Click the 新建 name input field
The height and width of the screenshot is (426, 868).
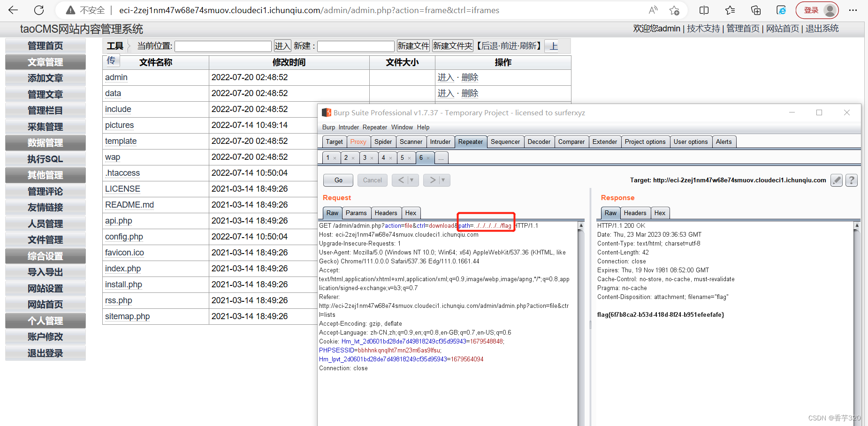356,46
